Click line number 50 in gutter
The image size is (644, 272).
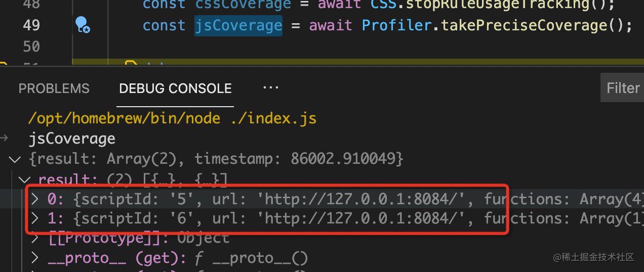pyautogui.click(x=31, y=47)
